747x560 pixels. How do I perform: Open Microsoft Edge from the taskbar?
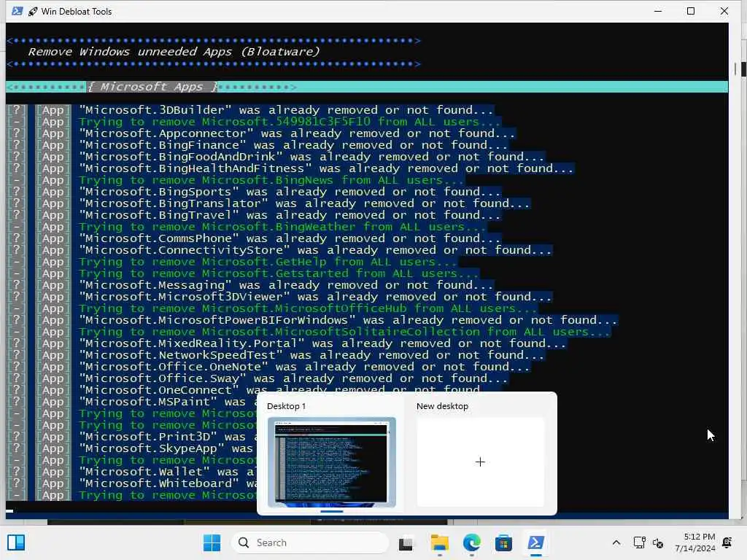(472, 542)
